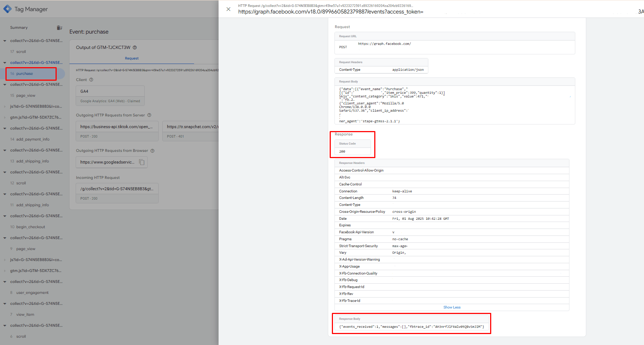This screenshot has width=644, height=345.
Task: Switch to the Request tab
Action: coord(132,58)
